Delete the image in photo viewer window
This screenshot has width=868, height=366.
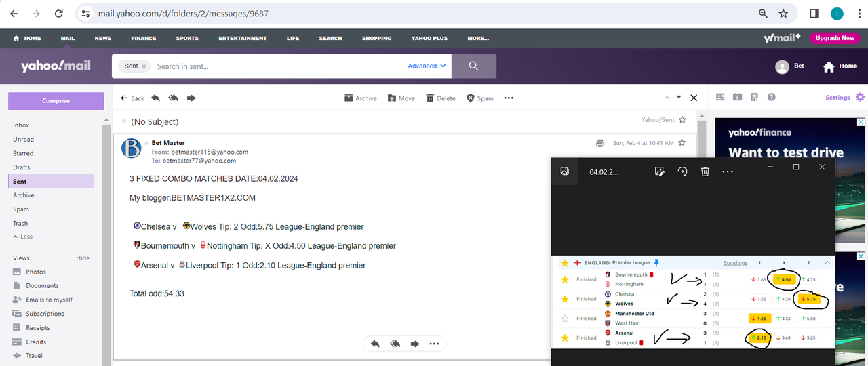point(705,171)
